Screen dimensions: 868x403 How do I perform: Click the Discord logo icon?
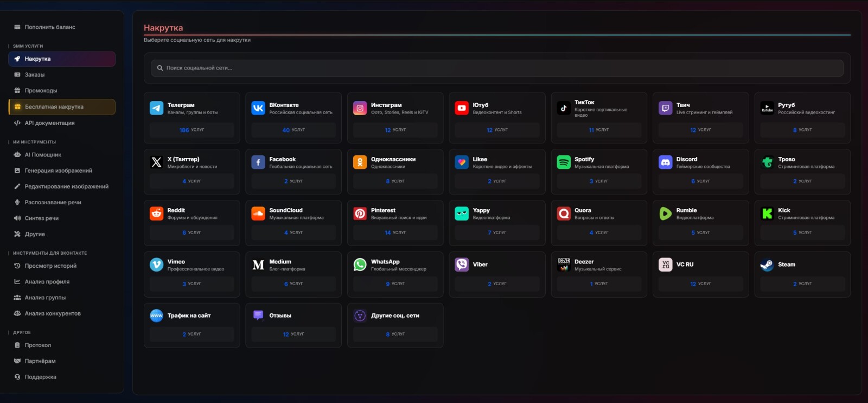[665, 162]
